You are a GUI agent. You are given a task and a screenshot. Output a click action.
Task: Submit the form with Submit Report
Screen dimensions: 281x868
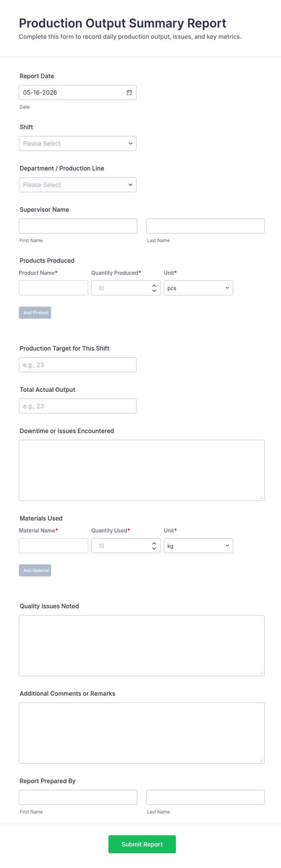click(142, 844)
